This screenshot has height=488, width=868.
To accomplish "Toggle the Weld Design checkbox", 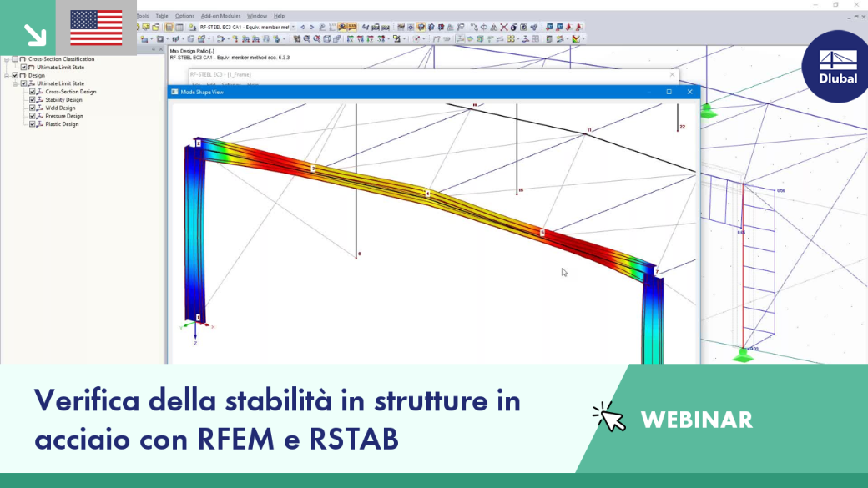I will pos(32,108).
